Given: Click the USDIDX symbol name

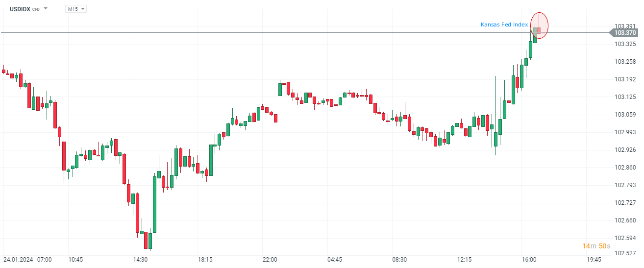Looking at the screenshot, I should pyautogui.click(x=20, y=9).
